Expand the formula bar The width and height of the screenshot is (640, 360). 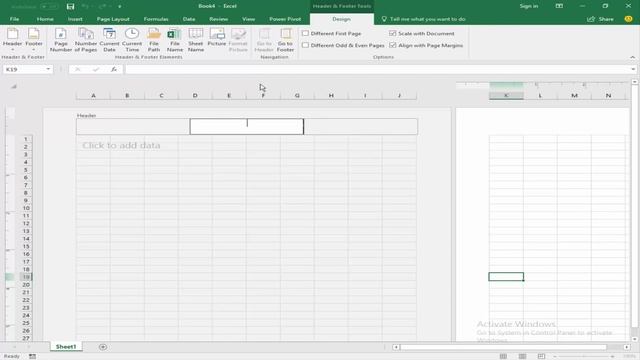(633, 69)
